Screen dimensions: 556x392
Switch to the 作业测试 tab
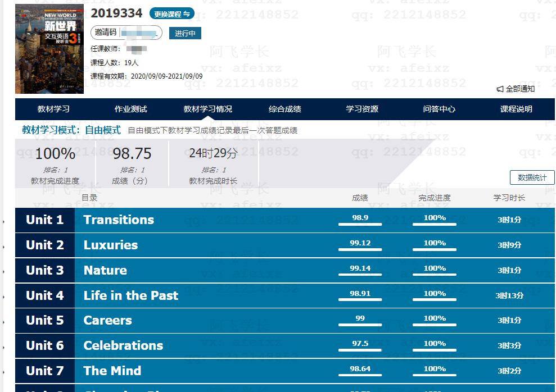coord(130,109)
